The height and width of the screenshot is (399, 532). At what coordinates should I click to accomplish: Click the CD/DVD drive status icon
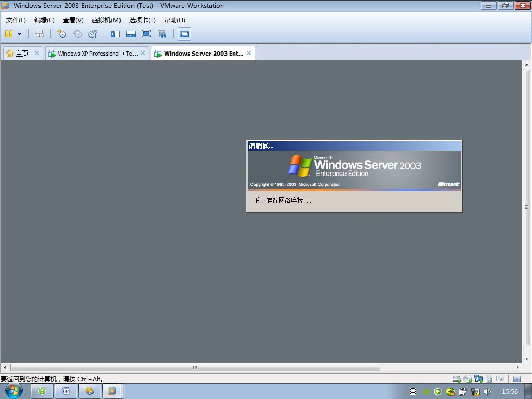point(468,379)
